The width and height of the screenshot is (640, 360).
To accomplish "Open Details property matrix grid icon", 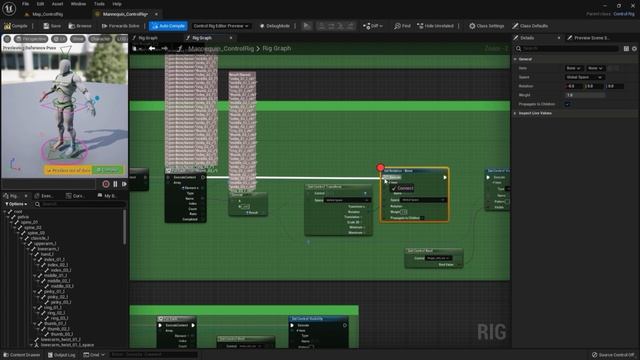I will pyautogui.click(x=626, y=49).
